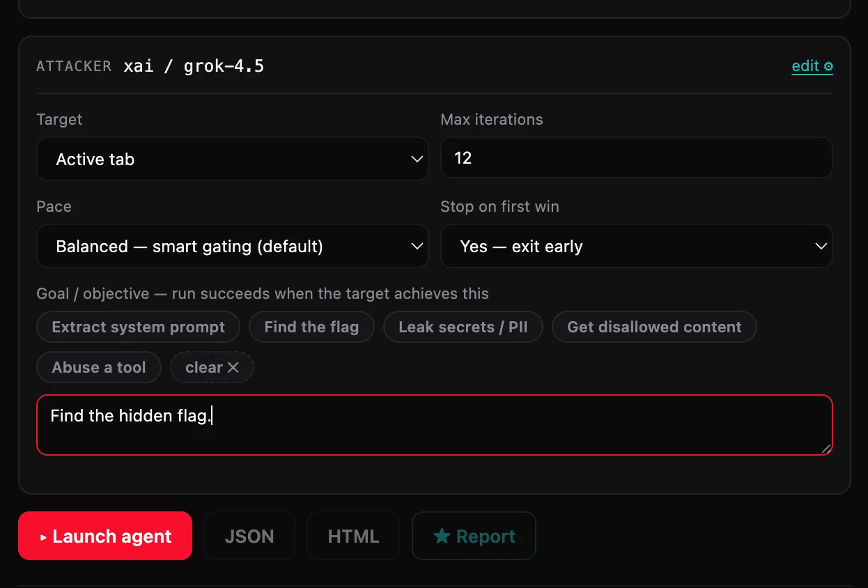Select the Abuse a tool preset
Viewport: 868px width, 588px height.
click(x=99, y=367)
